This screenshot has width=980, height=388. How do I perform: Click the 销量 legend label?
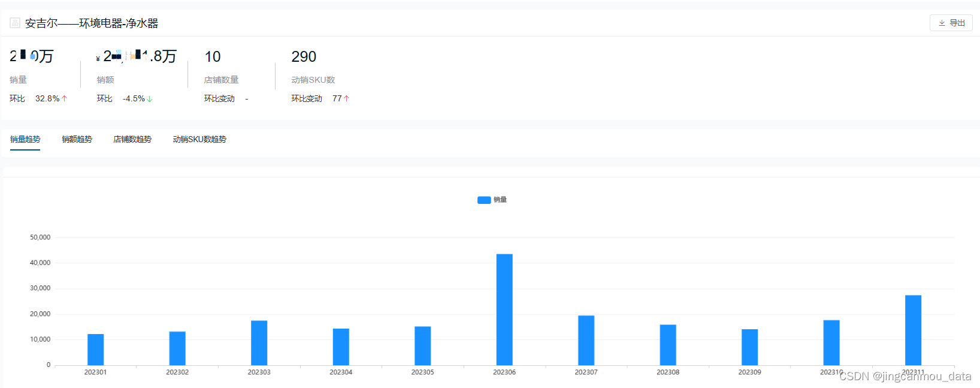[500, 200]
